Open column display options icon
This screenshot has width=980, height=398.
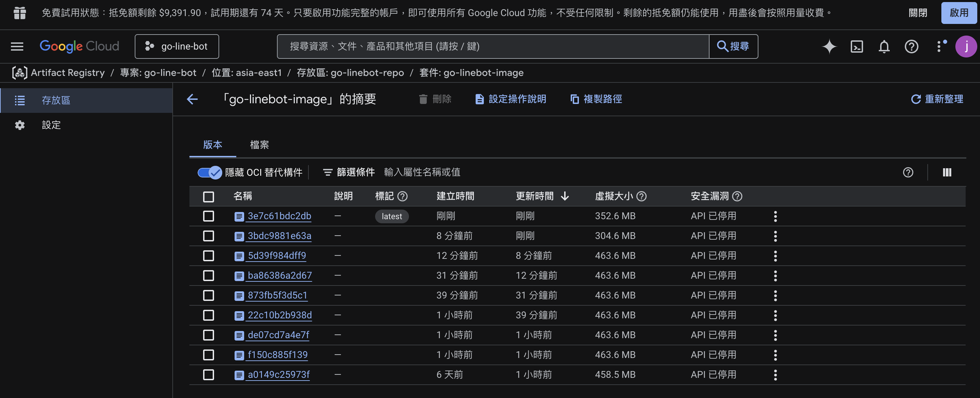(x=947, y=172)
